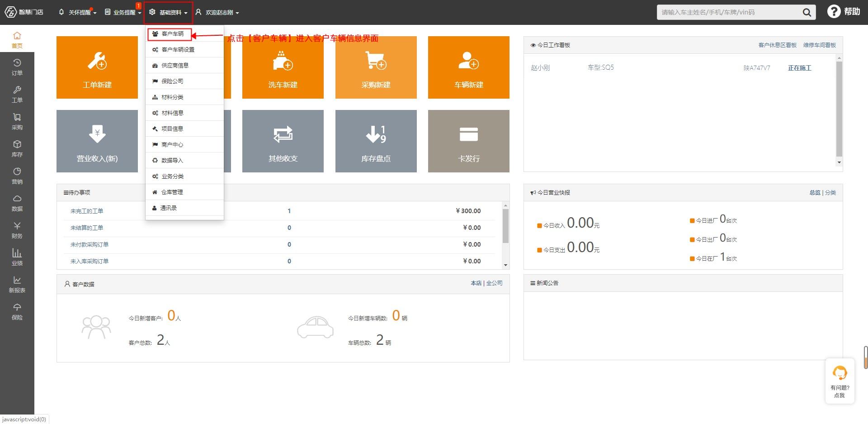This screenshot has height=424, width=868.
Task: Click the 有问题?点我 support chat icon
Action: coord(840,381)
